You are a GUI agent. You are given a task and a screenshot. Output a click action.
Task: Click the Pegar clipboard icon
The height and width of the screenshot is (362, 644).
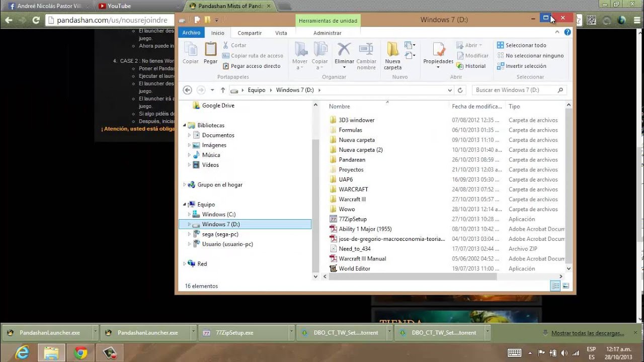tap(210, 53)
